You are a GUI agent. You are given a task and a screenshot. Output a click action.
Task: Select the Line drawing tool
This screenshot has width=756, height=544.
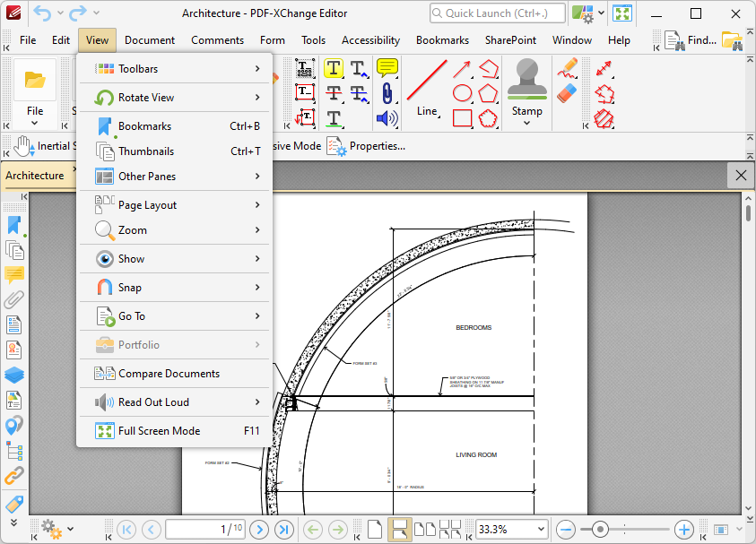coord(427,89)
